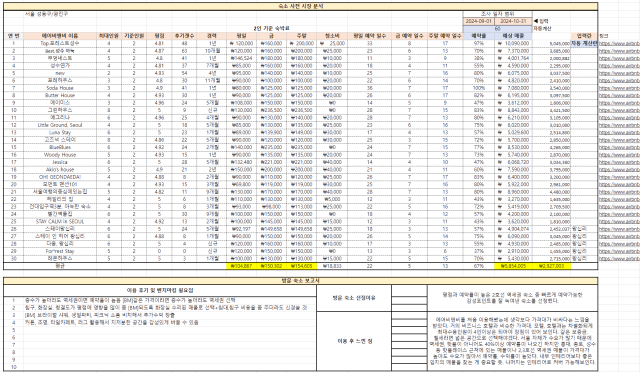
Task: Select the yellow average cell ₩150,302
Action: [271, 266]
